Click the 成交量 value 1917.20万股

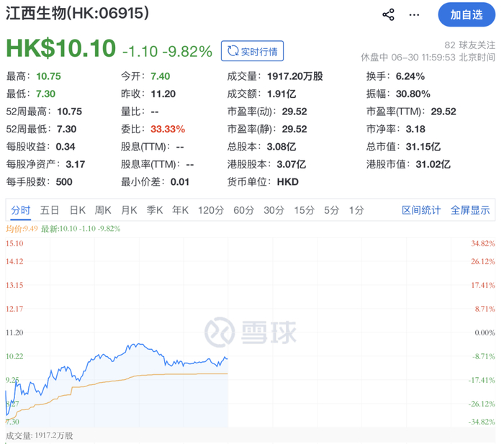294,76
